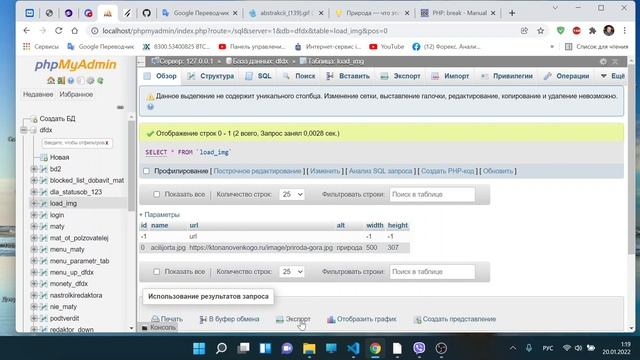Sort by the width column header
This screenshot has width=640, height=360.
coord(375,225)
